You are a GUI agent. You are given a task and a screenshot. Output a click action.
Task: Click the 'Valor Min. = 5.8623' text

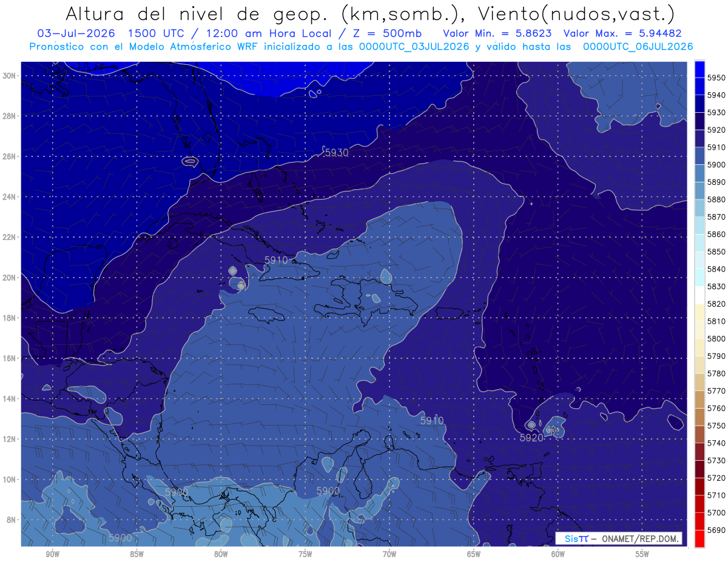(x=497, y=33)
